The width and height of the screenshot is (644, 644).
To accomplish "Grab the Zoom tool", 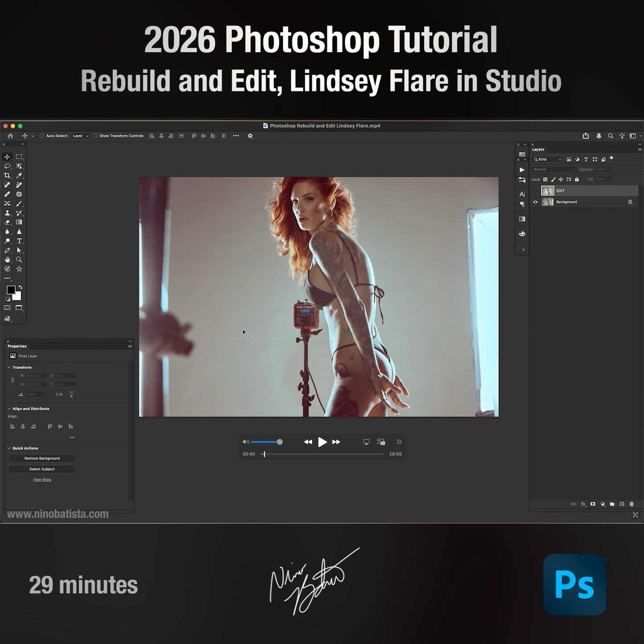I will click(19, 259).
